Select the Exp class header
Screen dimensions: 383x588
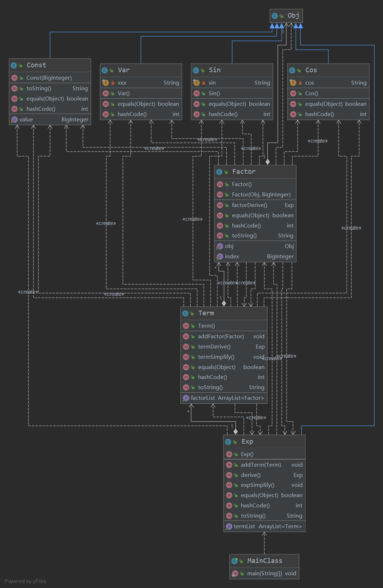pos(265,442)
